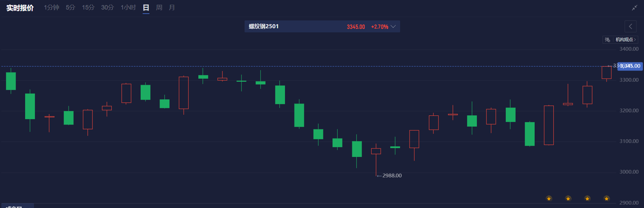Select the 日 daily chart tab

click(x=146, y=8)
